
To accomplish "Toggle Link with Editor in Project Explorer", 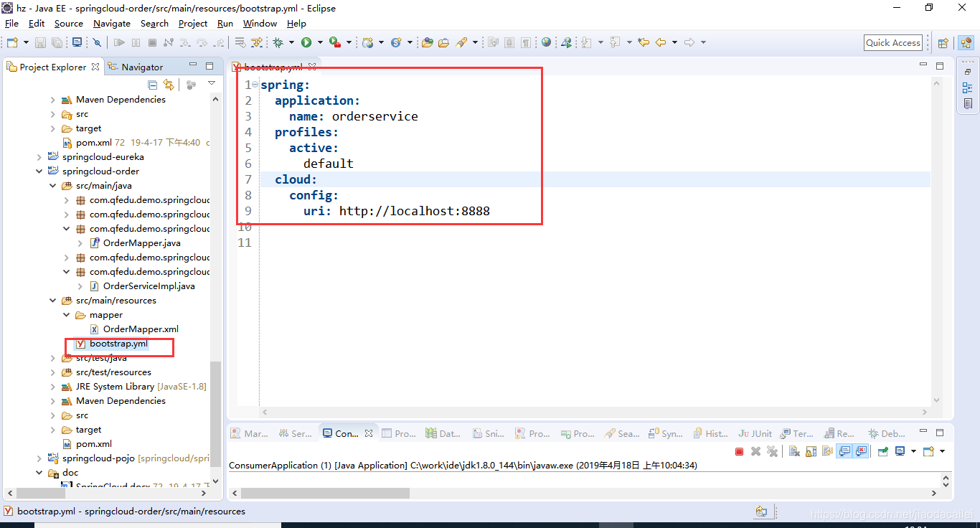I will pos(169,85).
